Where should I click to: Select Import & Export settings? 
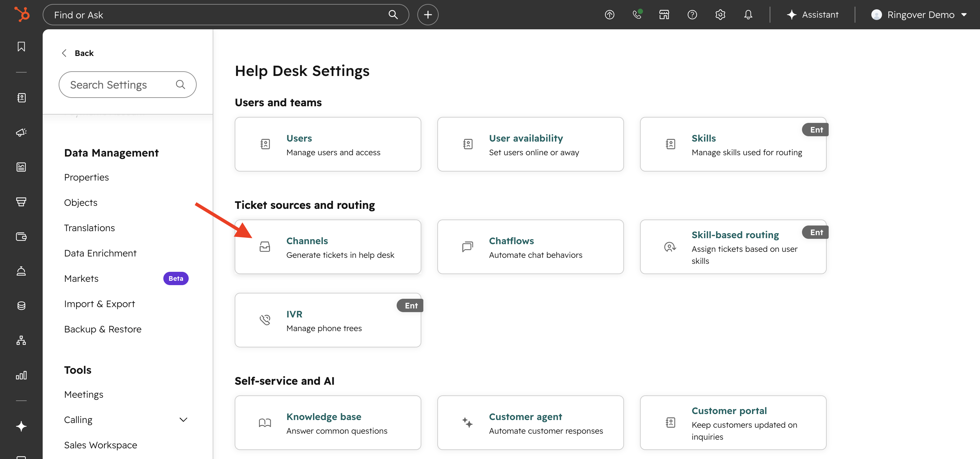[99, 303]
